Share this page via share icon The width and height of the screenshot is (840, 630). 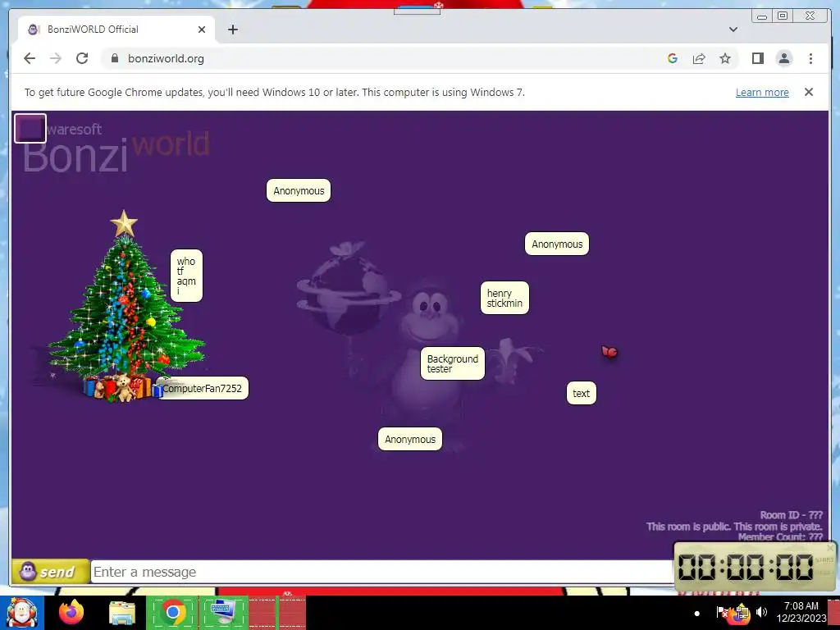click(x=699, y=58)
